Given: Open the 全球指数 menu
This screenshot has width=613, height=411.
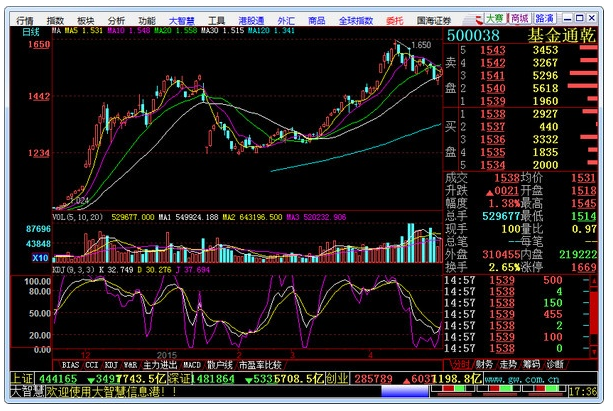Looking at the screenshot, I should pyautogui.click(x=356, y=20).
